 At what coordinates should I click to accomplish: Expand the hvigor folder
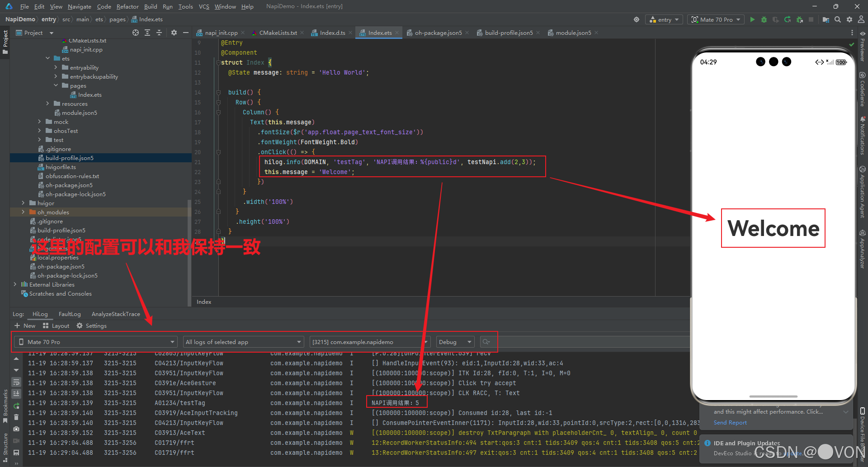click(x=23, y=203)
